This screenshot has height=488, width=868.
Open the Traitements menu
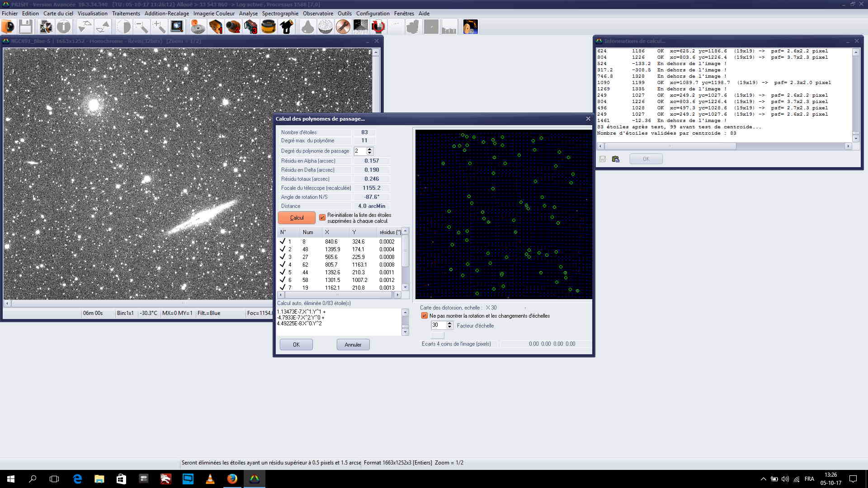pyautogui.click(x=126, y=14)
